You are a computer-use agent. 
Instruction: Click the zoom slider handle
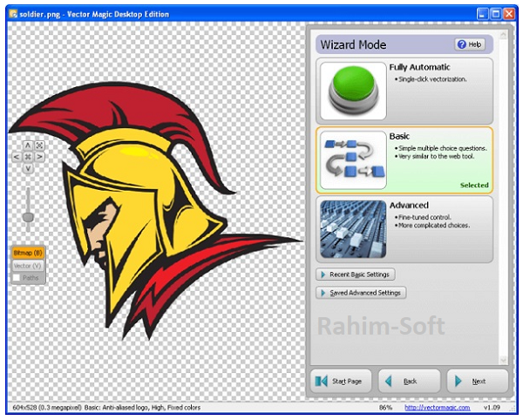pyautogui.click(x=28, y=217)
